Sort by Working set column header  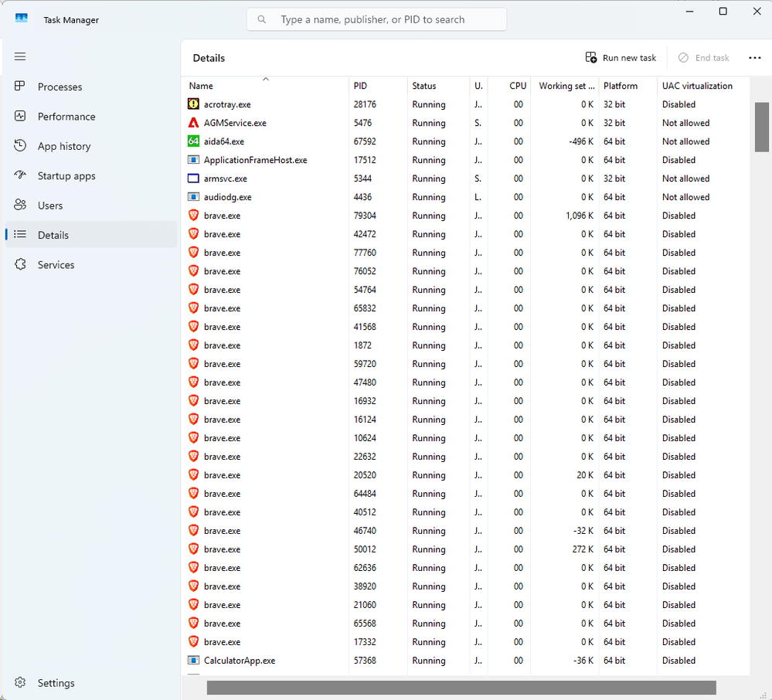coord(566,86)
